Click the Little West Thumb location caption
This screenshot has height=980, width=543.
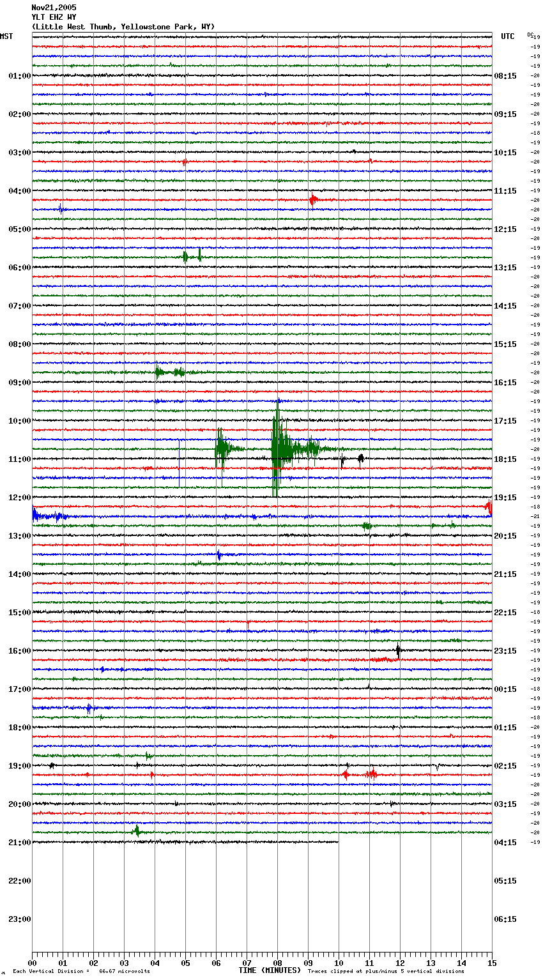(123, 27)
